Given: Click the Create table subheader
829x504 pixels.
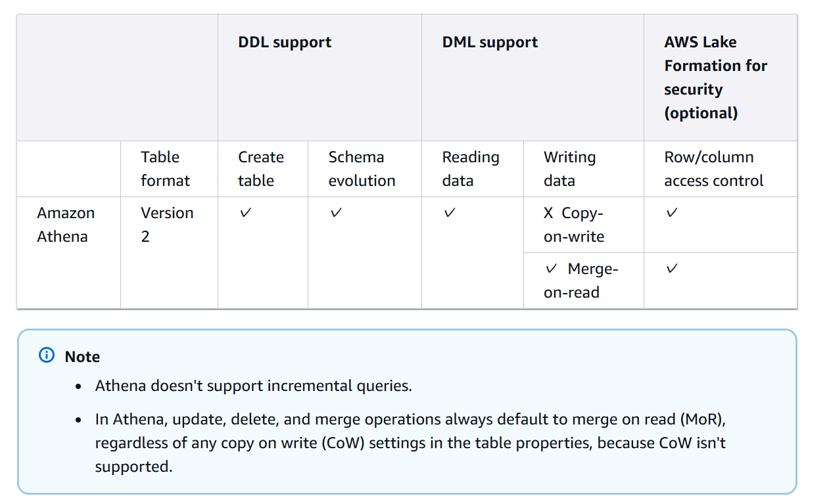Looking at the screenshot, I should (x=260, y=169).
